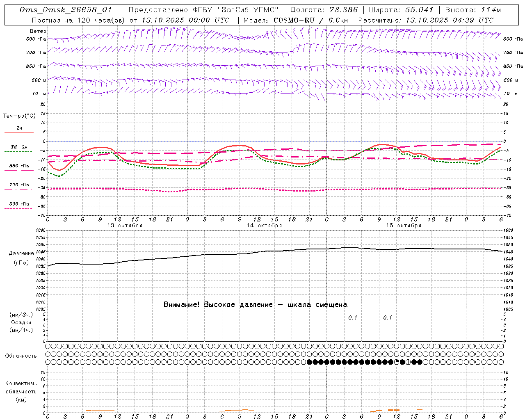The height and width of the screenshot is (420, 525).
Task: Click "850 гПа" in the temperature legend
Action: (19, 166)
